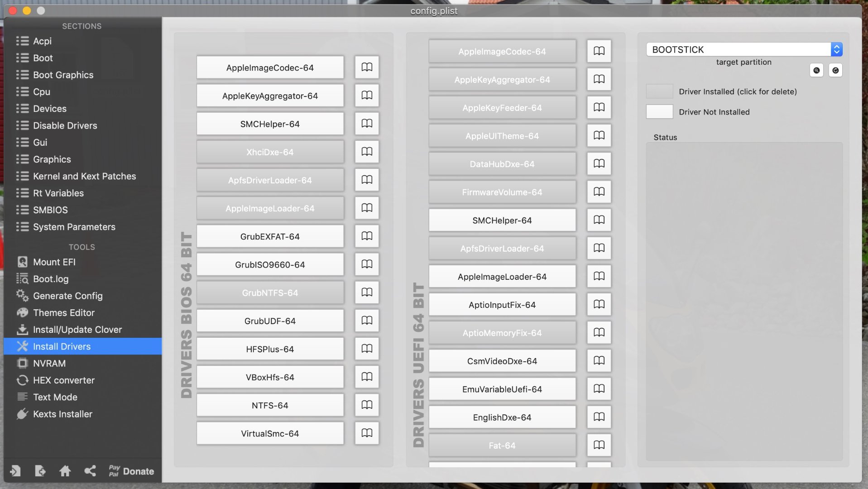Open the BOOTSTICK target partition dropdown

click(744, 49)
